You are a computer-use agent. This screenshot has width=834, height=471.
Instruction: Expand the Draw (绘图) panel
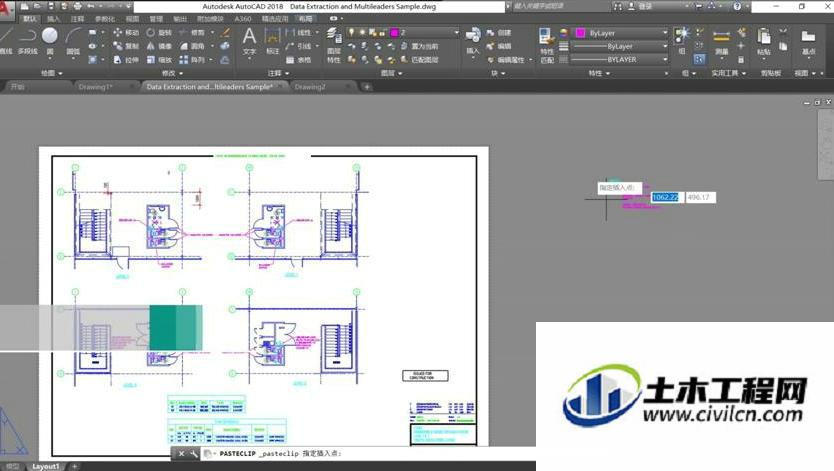[52, 73]
